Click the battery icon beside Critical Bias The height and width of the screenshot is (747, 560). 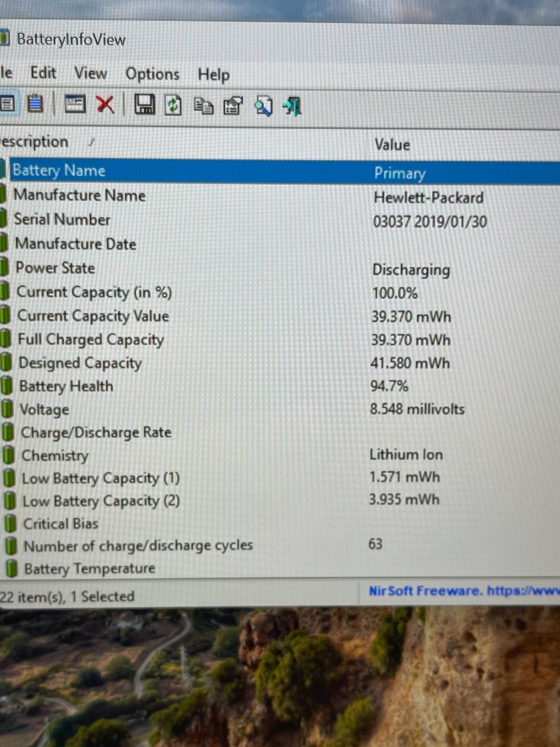(x=10, y=523)
